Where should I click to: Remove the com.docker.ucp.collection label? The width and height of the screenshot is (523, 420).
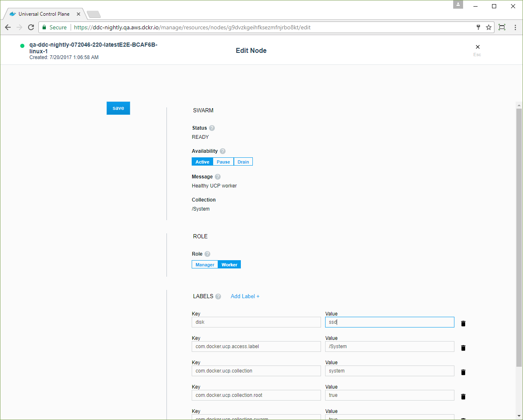click(x=463, y=372)
